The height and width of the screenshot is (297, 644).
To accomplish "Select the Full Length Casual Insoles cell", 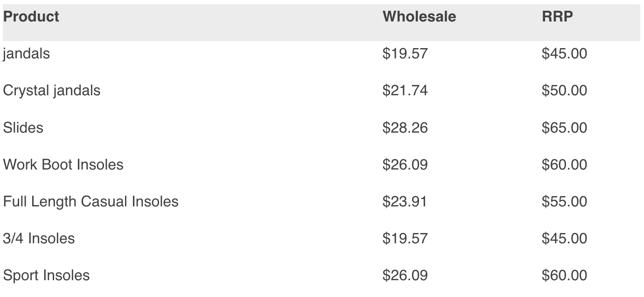I will point(91,201).
